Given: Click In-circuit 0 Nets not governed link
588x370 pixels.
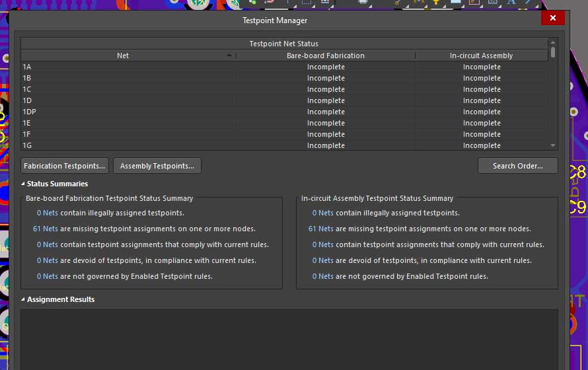Looking at the screenshot, I should point(323,276).
